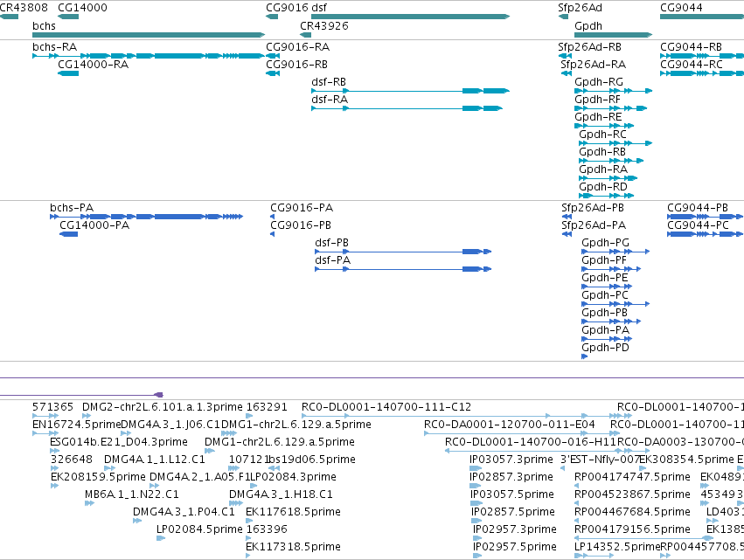744x560 pixels.
Task: Click protein CG9016-PA label
Action: (x=302, y=208)
